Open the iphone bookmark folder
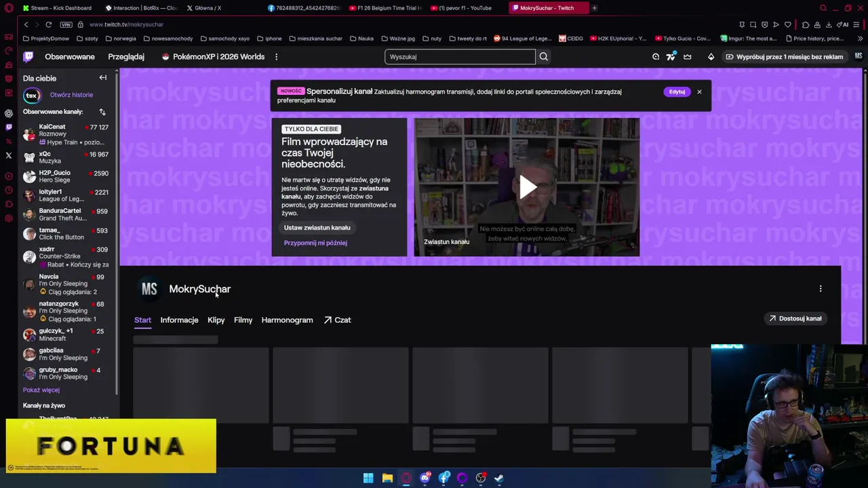This screenshot has height=488, width=868. pos(269,39)
